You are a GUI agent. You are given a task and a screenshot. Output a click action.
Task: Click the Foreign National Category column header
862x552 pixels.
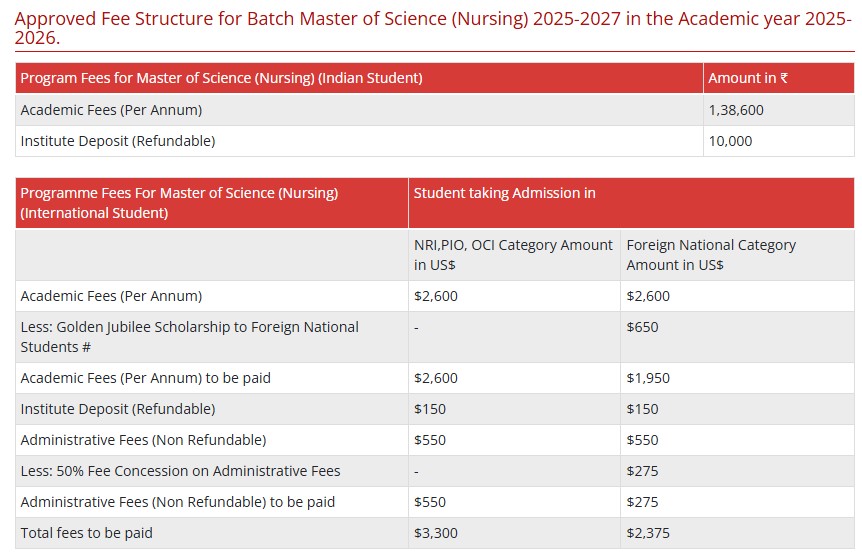(711, 255)
